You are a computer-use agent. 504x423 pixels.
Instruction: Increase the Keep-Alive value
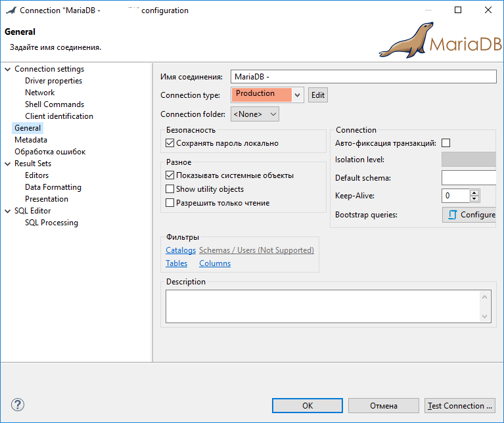pyautogui.click(x=474, y=192)
